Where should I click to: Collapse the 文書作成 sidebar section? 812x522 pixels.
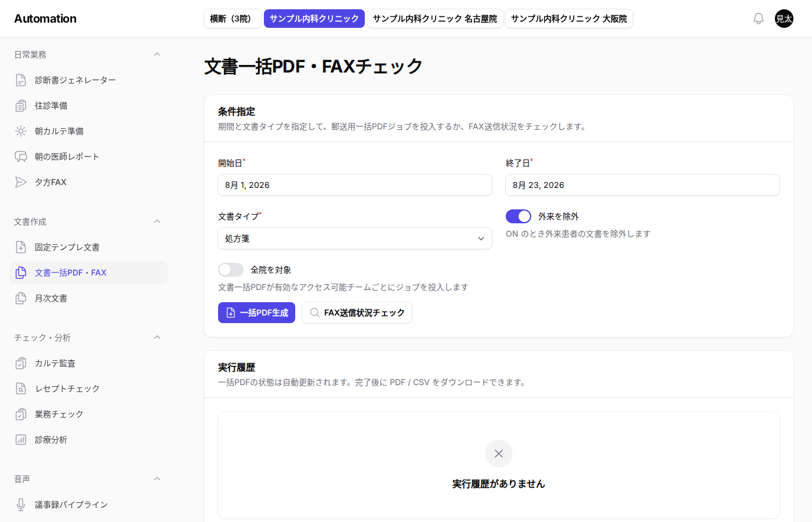[157, 222]
